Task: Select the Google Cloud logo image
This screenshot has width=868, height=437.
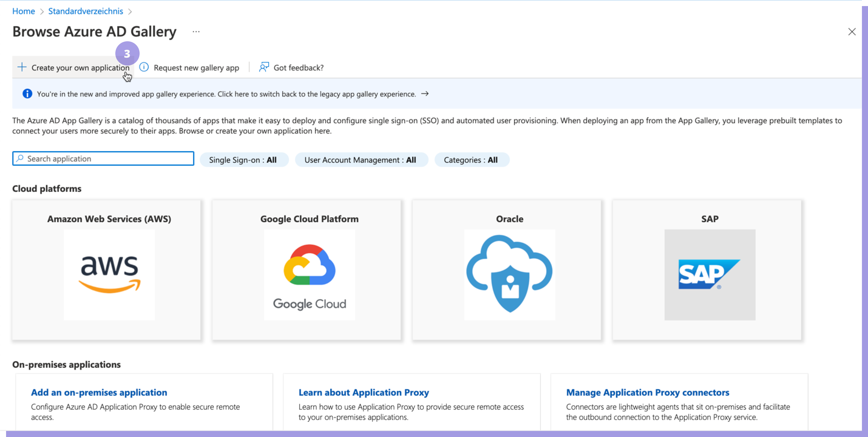Action: click(x=309, y=275)
